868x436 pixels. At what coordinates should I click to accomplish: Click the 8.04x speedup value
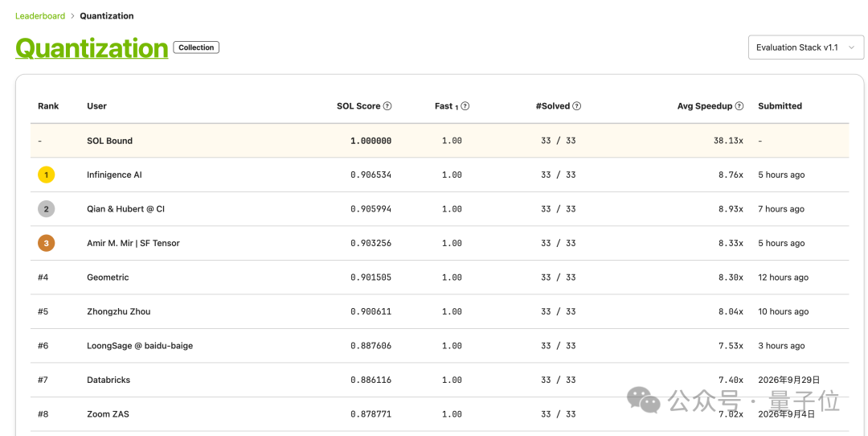tap(731, 311)
